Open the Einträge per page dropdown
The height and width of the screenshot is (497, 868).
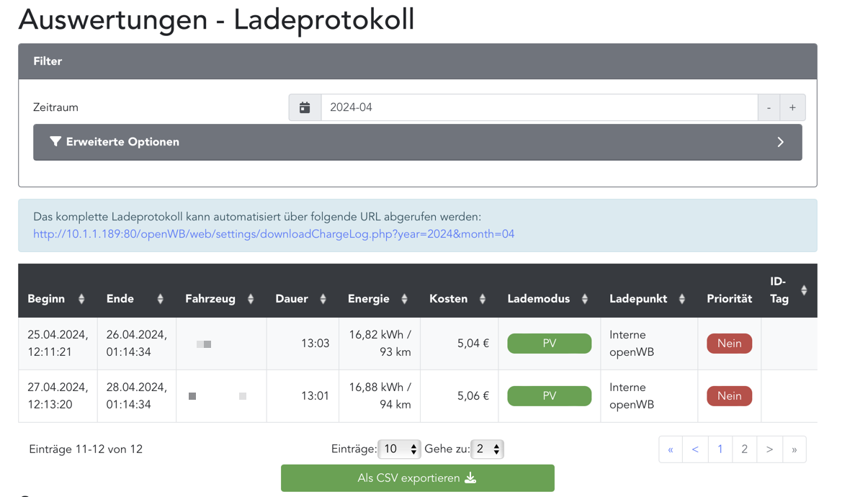[x=399, y=449]
